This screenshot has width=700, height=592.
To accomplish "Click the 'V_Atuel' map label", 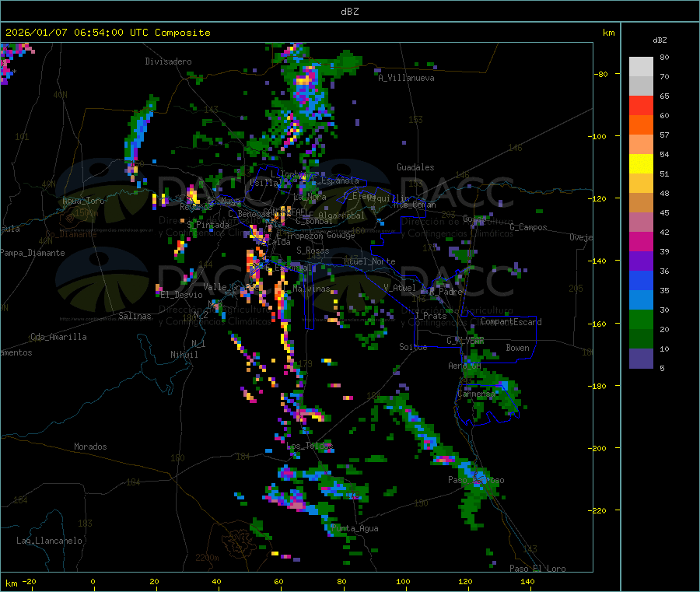I will coord(400,288).
